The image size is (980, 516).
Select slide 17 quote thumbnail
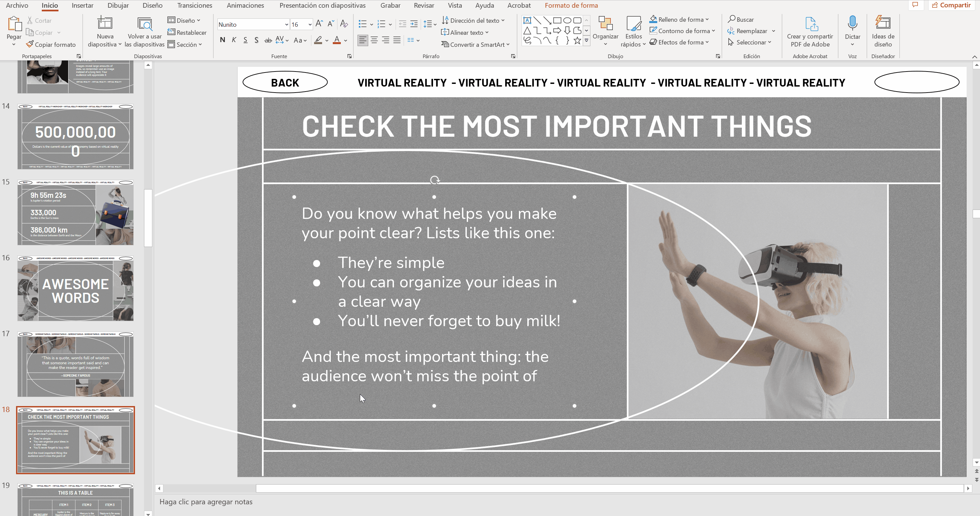pyautogui.click(x=75, y=364)
